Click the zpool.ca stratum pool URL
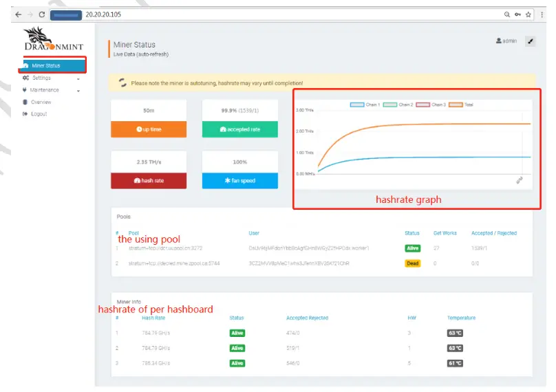The height and width of the screenshot is (392, 556). click(174, 263)
